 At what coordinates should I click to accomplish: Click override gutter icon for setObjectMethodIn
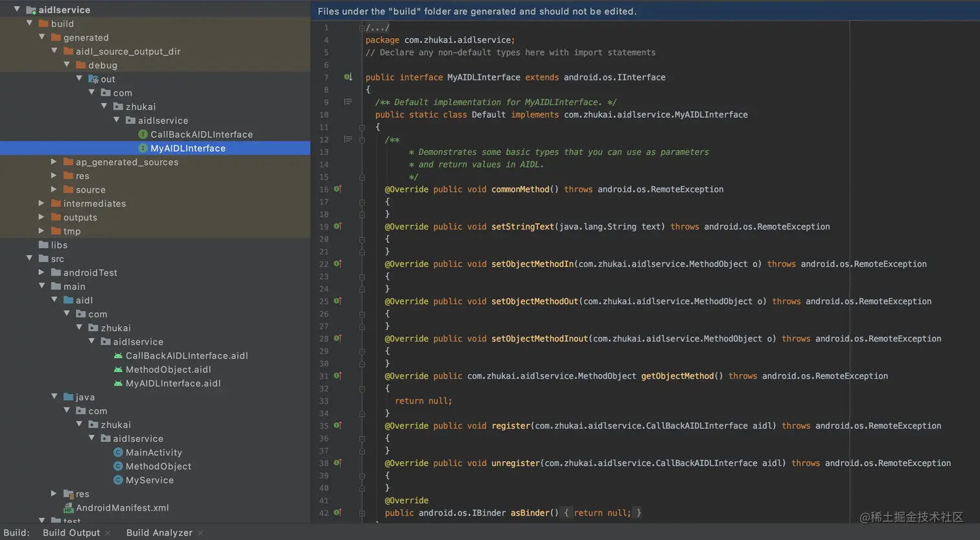click(x=338, y=264)
